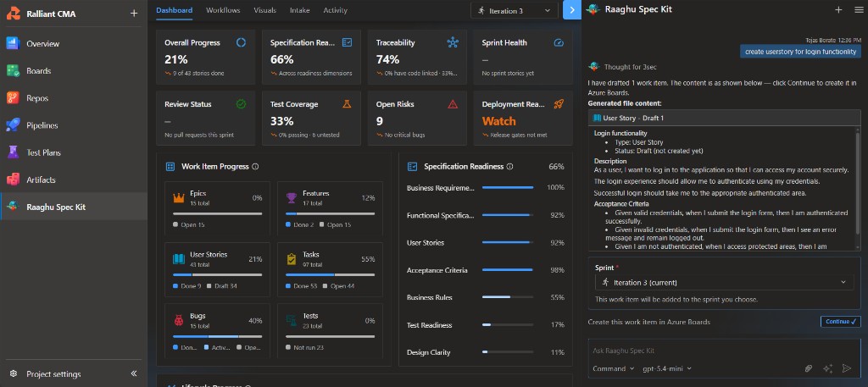Image resolution: width=868 pixels, height=387 pixels.
Task: Click the Design Clarity progress bar
Action: pos(508,351)
